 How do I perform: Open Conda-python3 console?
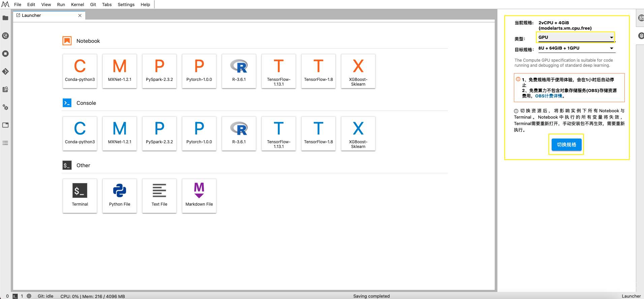(80, 133)
